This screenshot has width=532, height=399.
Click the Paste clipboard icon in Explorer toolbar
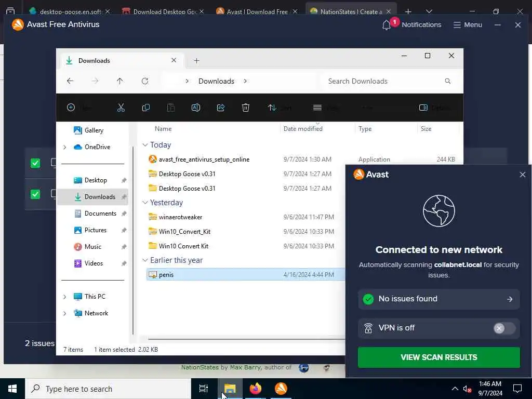click(170, 108)
